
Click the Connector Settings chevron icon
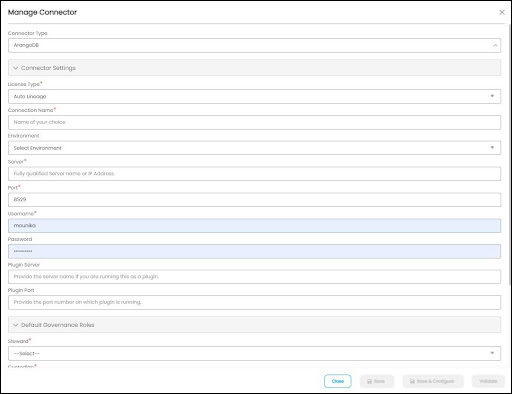(x=15, y=68)
